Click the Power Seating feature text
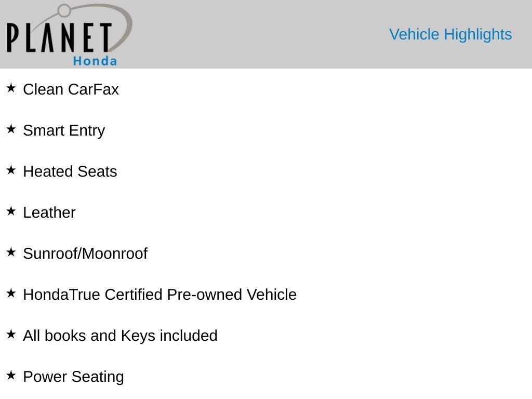The width and height of the screenshot is (532, 399). (x=73, y=377)
